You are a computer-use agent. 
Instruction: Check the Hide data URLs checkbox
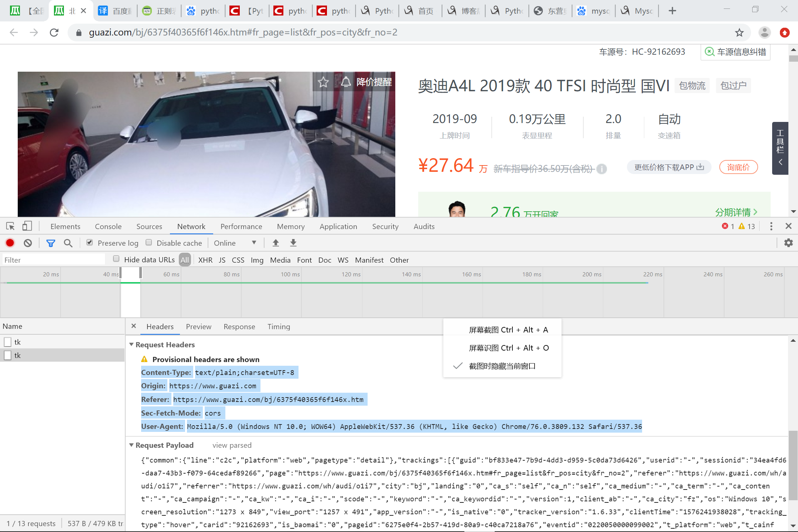tap(116, 259)
